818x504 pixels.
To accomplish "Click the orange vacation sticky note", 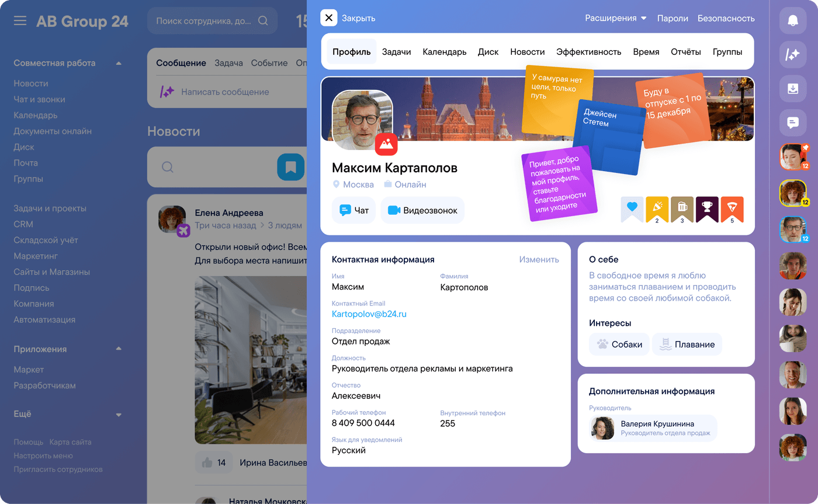I will pyautogui.click(x=674, y=110).
